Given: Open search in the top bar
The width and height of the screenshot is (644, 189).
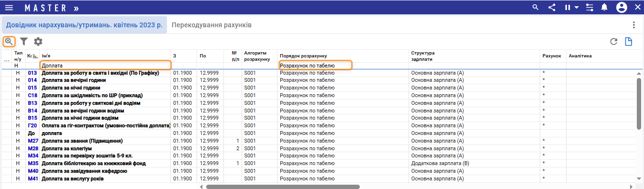Looking at the screenshot, I should [x=535, y=7].
